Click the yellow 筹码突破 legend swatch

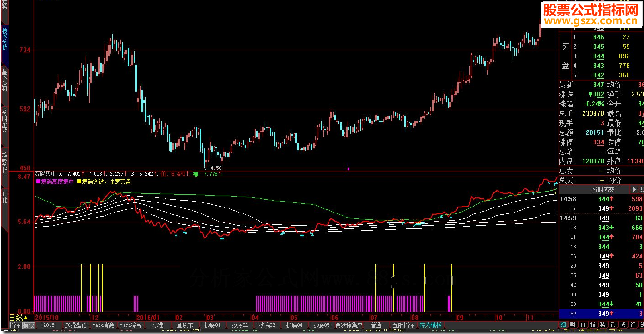click(x=80, y=182)
